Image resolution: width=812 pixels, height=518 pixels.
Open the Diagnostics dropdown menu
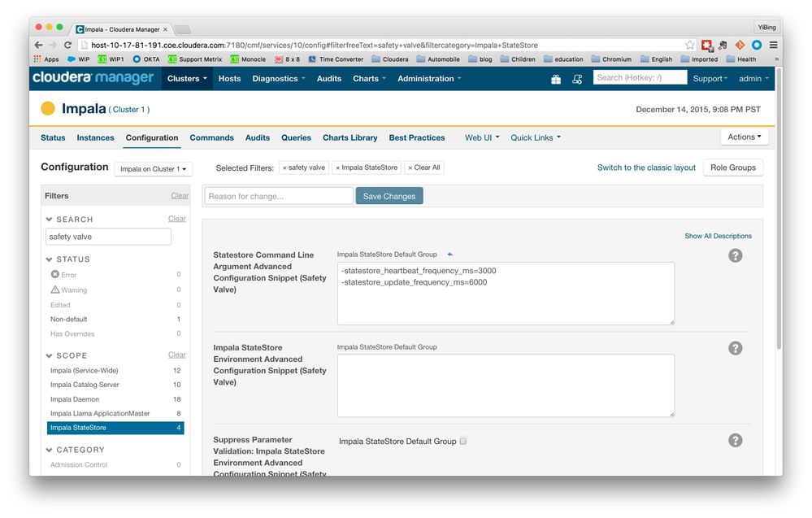(x=279, y=79)
